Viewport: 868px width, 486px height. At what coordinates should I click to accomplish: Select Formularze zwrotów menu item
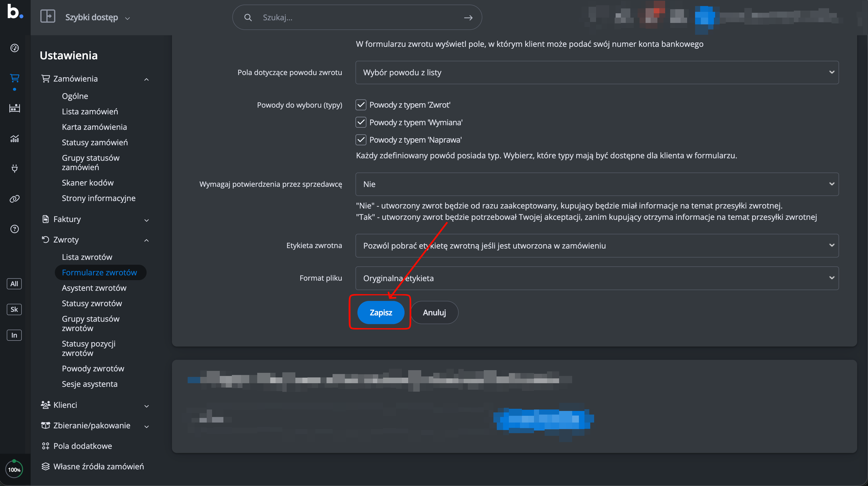pos(100,273)
